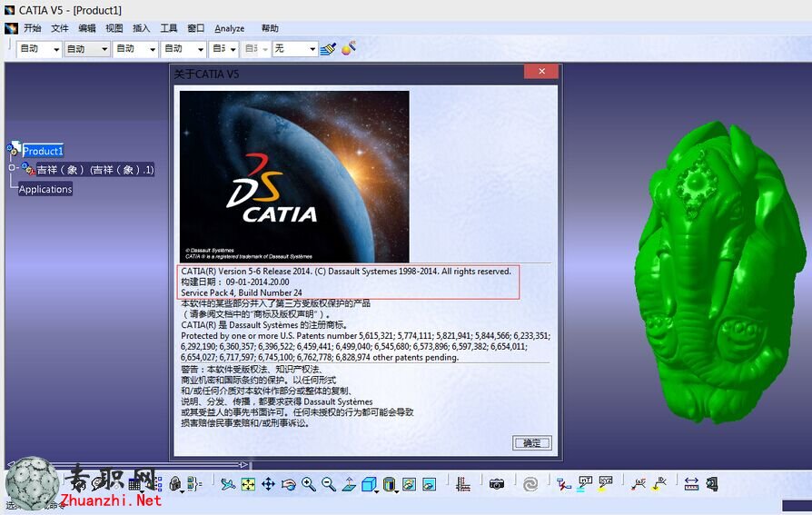Click the Shading cylinder view mode icon
The image size is (812, 515).
[389, 484]
